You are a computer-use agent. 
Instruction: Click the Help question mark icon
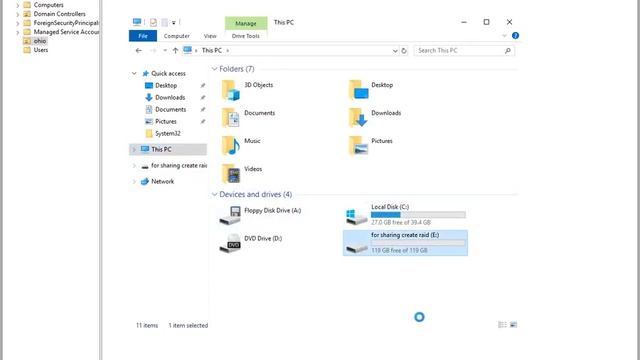click(515, 36)
